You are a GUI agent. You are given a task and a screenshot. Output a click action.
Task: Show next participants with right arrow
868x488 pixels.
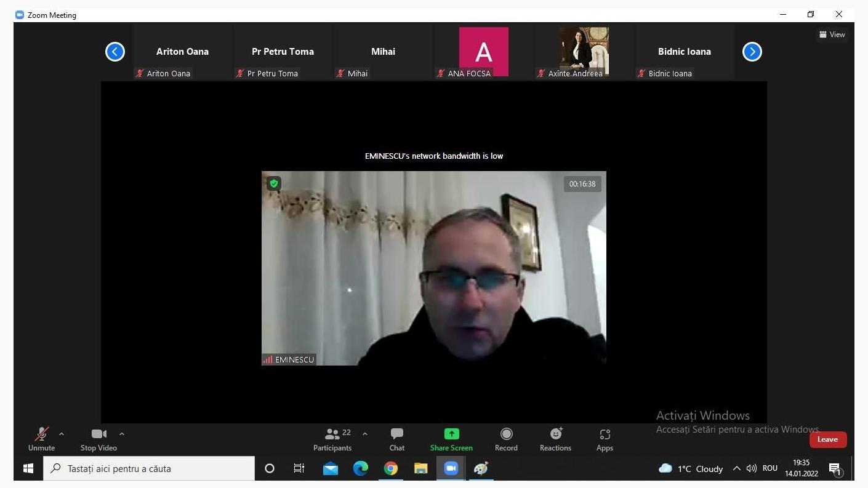[x=752, y=52]
